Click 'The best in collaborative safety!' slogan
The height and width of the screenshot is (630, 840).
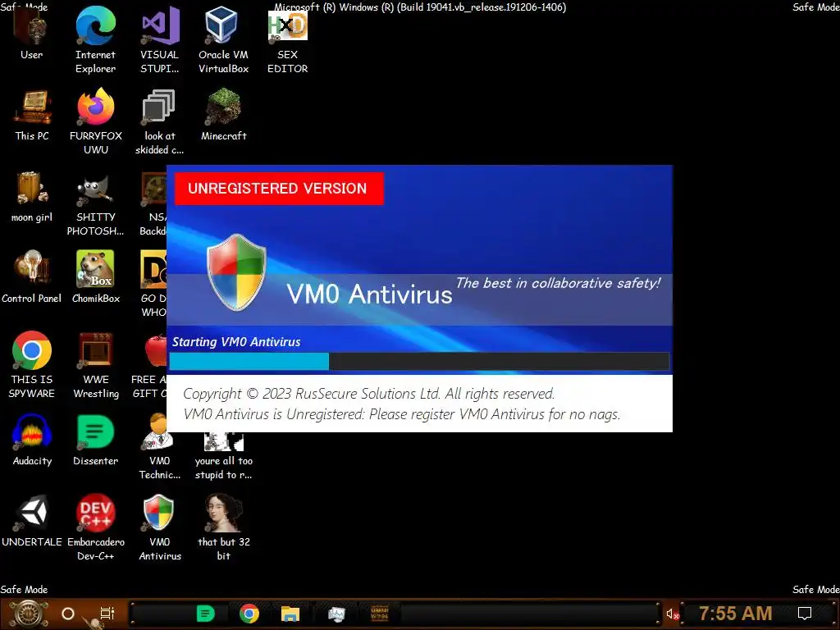coord(558,283)
